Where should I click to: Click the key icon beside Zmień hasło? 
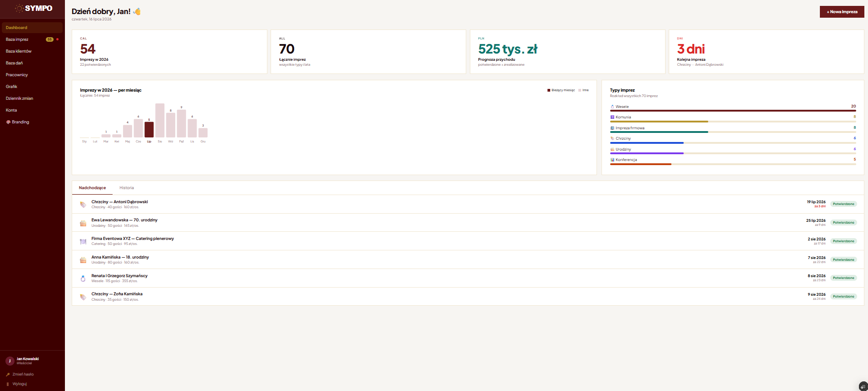(8, 375)
